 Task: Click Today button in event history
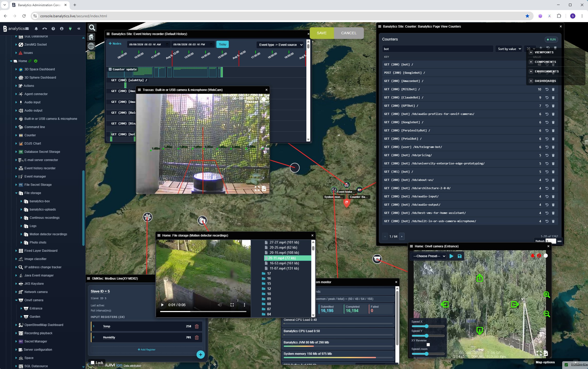tap(222, 44)
